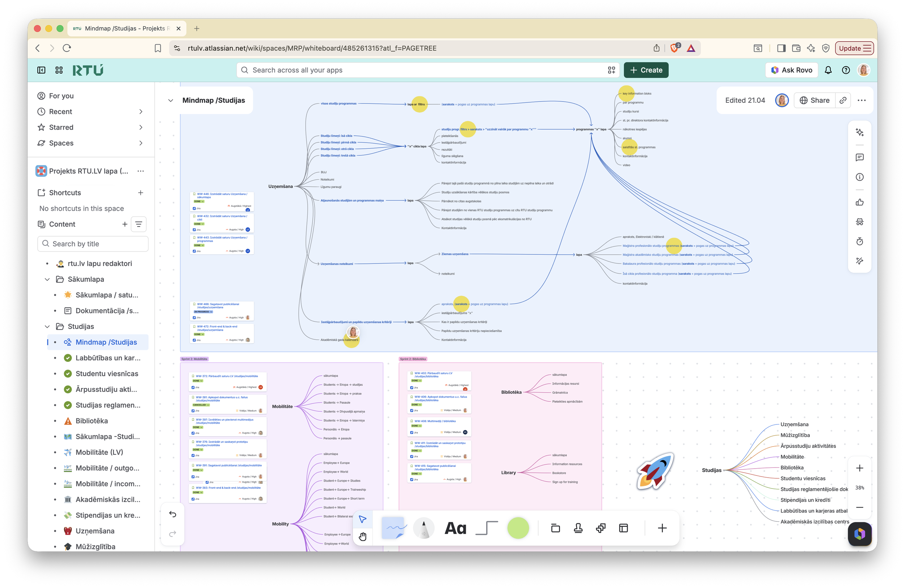Open the Recent menu item
The width and height of the screenshot is (905, 588).
pyautogui.click(x=60, y=111)
